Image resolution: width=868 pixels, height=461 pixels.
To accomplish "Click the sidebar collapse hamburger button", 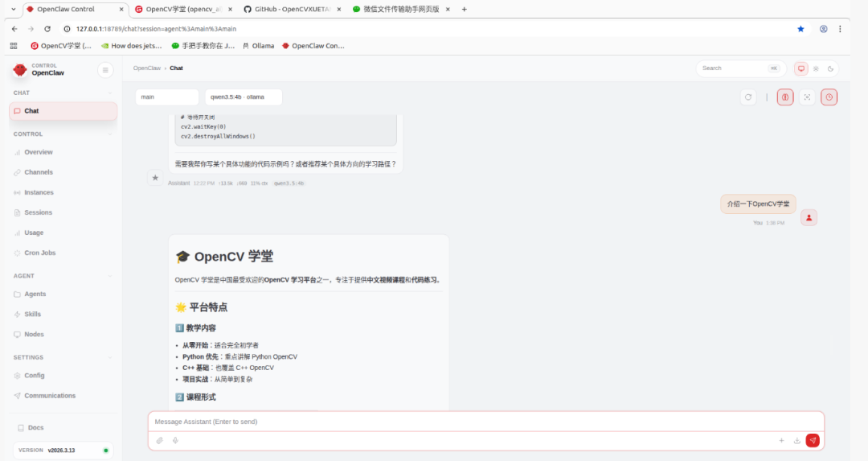I will click(105, 70).
